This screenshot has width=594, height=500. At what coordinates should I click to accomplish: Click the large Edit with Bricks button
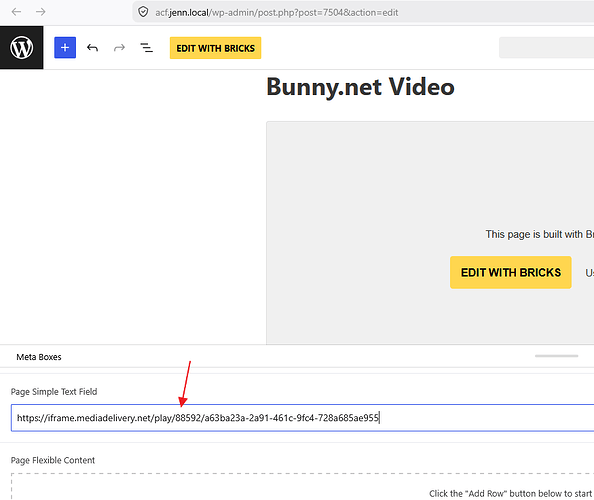click(511, 272)
